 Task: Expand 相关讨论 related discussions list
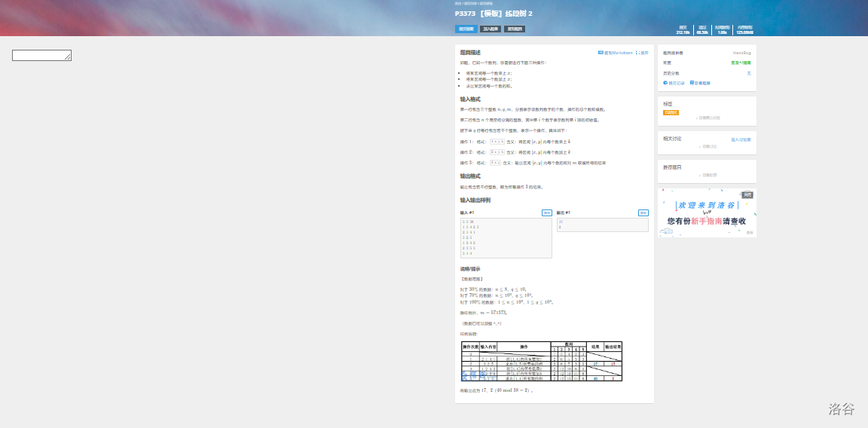pos(708,146)
